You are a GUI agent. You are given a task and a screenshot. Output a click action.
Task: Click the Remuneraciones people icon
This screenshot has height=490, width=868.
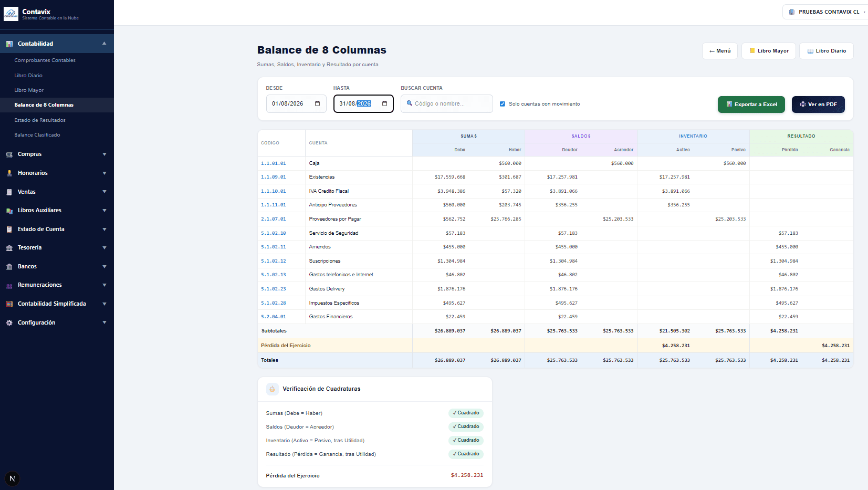tap(9, 285)
